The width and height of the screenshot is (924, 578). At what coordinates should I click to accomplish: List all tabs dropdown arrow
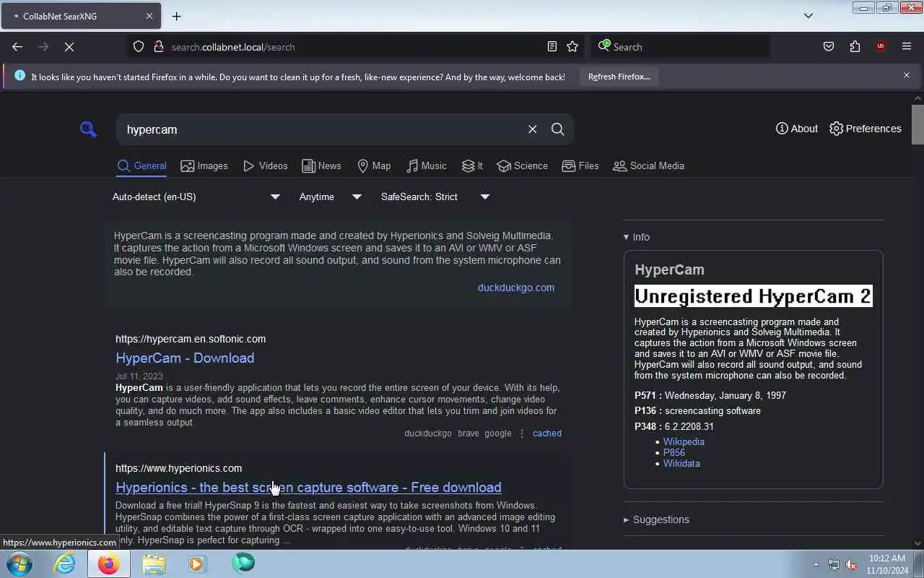[x=808, y=16]
